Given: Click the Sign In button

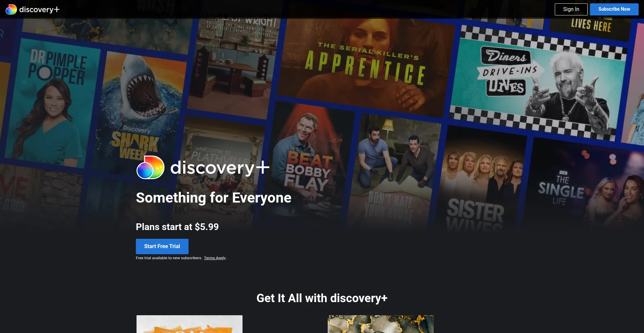Looking at the screenshot, I should pyautogui.click(x=571, y=9).
